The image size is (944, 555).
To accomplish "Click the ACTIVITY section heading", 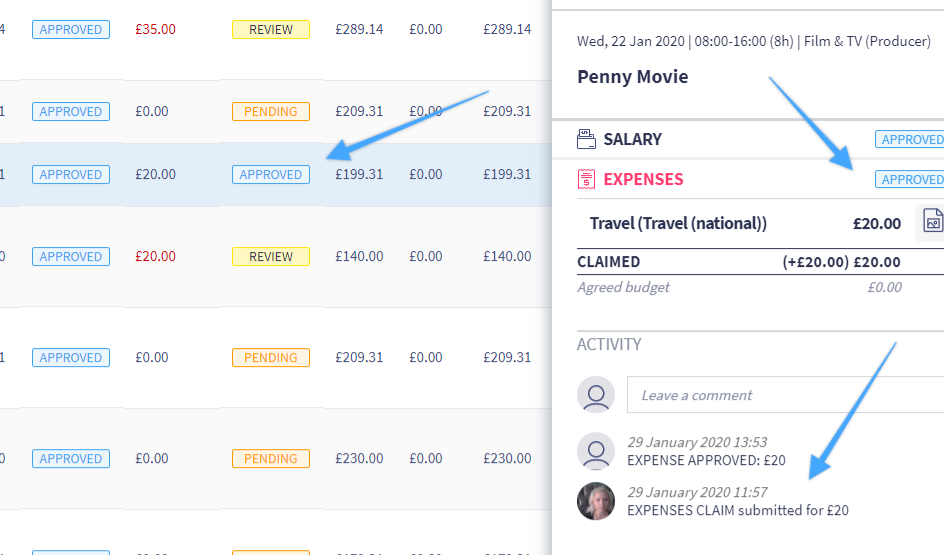I will (609, 345).
